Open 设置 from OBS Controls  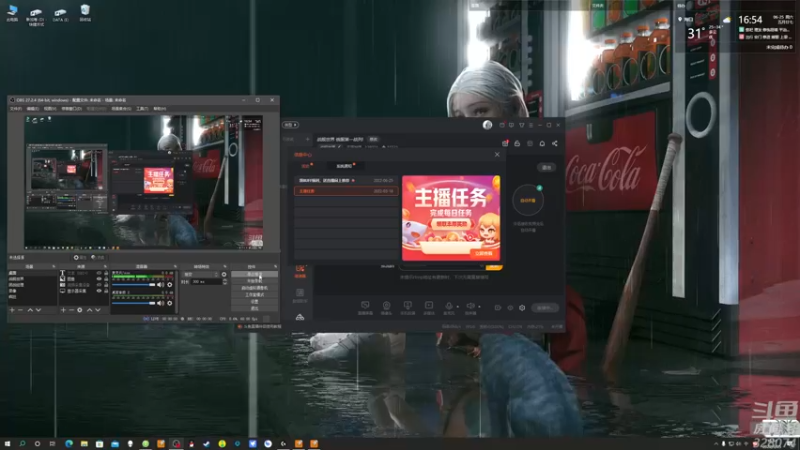coord(254,302)
